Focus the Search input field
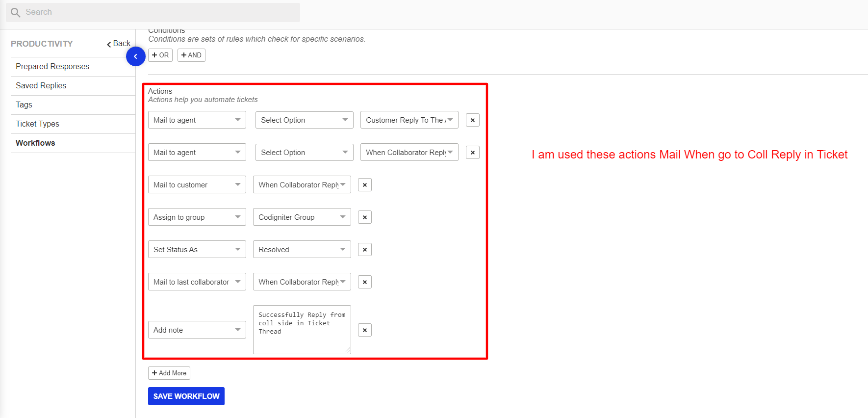This screenshot has width=868, height=418. coord(153,12)
